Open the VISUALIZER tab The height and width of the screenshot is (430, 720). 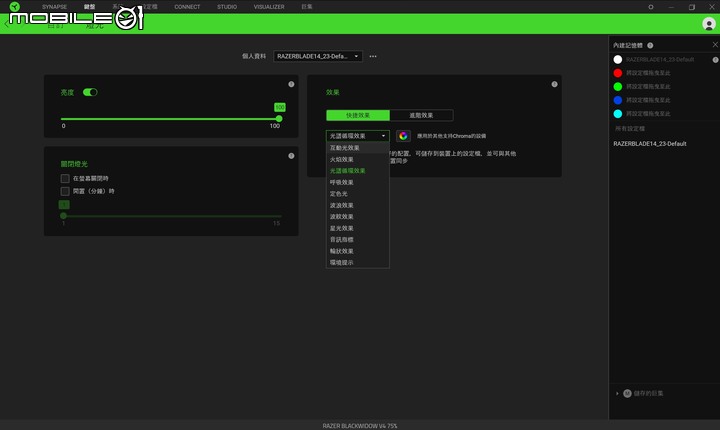269,7
